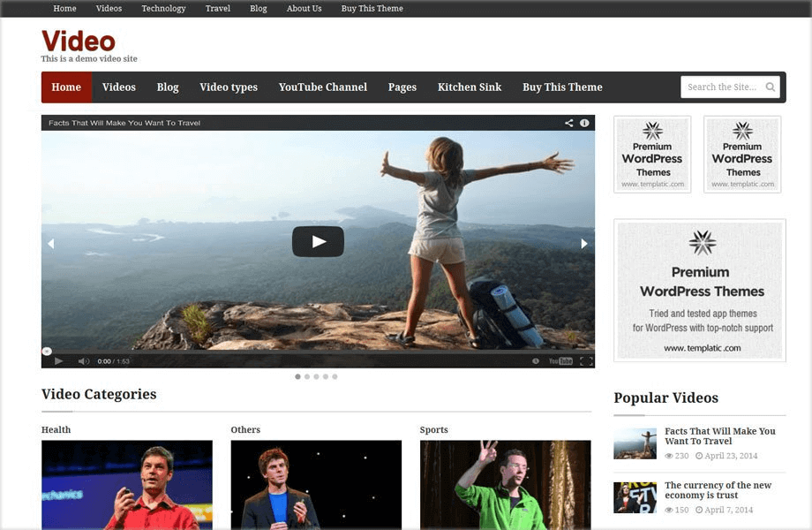
Task: Open Others video thumbnail with starry background
Action: (x=316, y=485)
